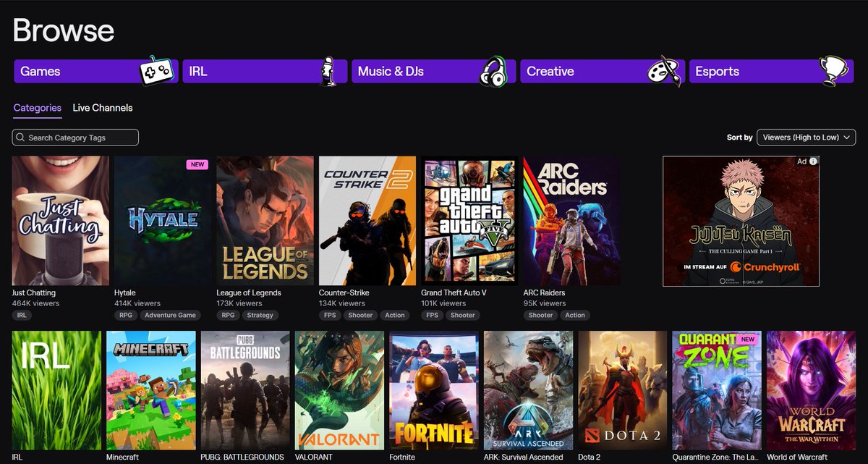868x464 pixels.
Task: Click the Just Chatting title link
Action: [x=34, y=293]
